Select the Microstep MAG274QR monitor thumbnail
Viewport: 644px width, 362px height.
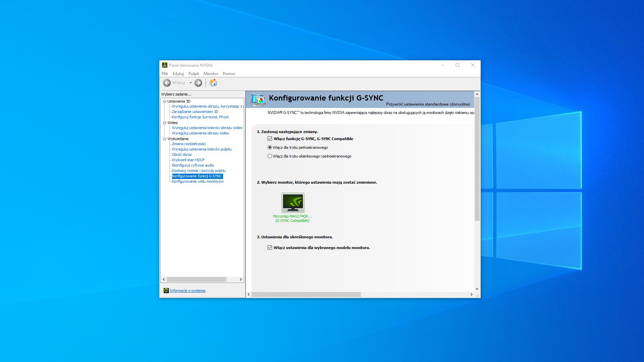(x=293, y=202)
